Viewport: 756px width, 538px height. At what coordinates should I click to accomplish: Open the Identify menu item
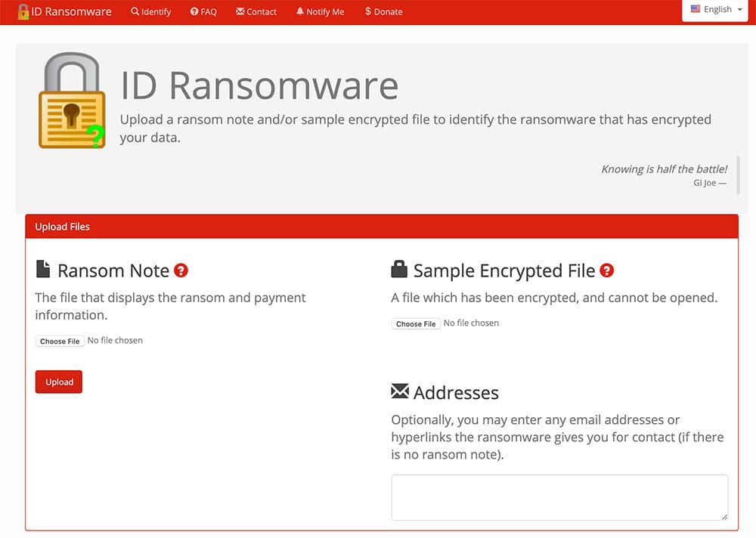point(151,11)
